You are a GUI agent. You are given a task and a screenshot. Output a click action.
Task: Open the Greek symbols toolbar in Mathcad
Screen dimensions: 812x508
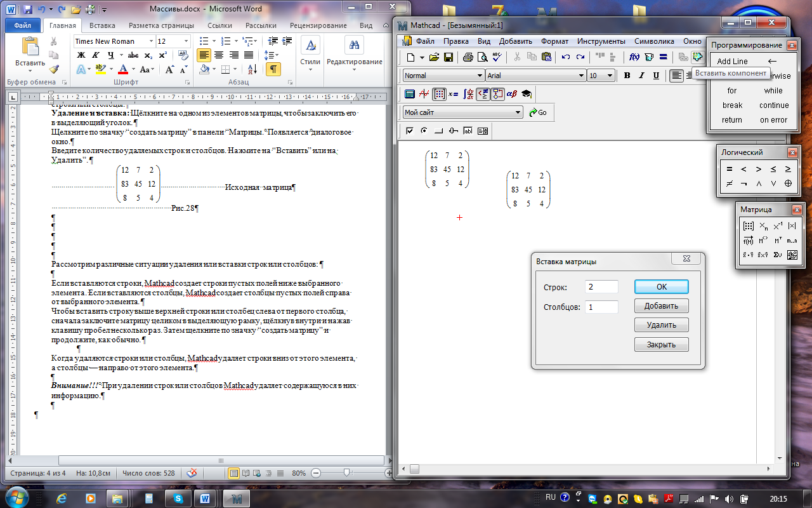(x=511, y=94)
